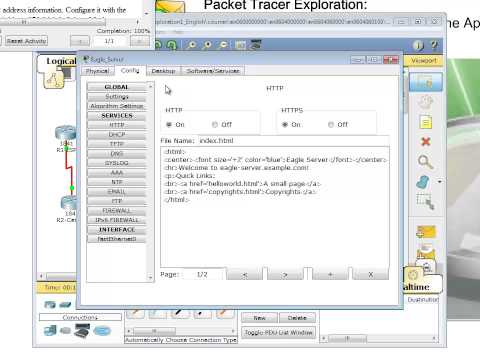Click the Reset Activity button
The image size is (480, 360).
tap(26, 41)
